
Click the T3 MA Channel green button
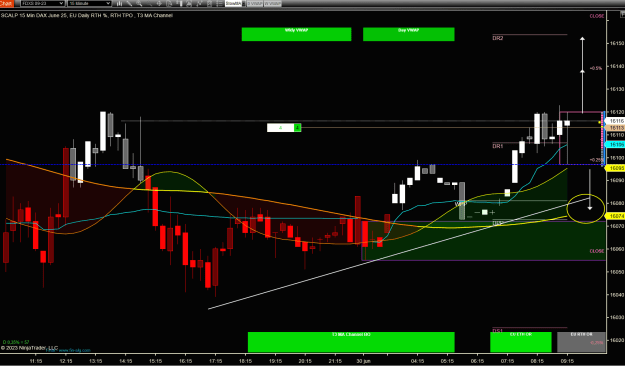pyautogui.click(x=351, y=342)
